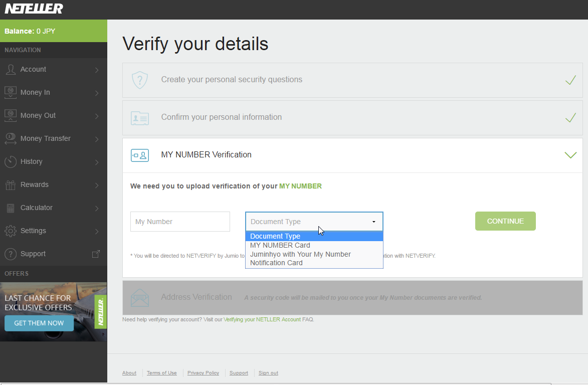The height and width of the screenshot is (385, 588).
Task: Click the Sign out footer link
Action: [268, 373]
